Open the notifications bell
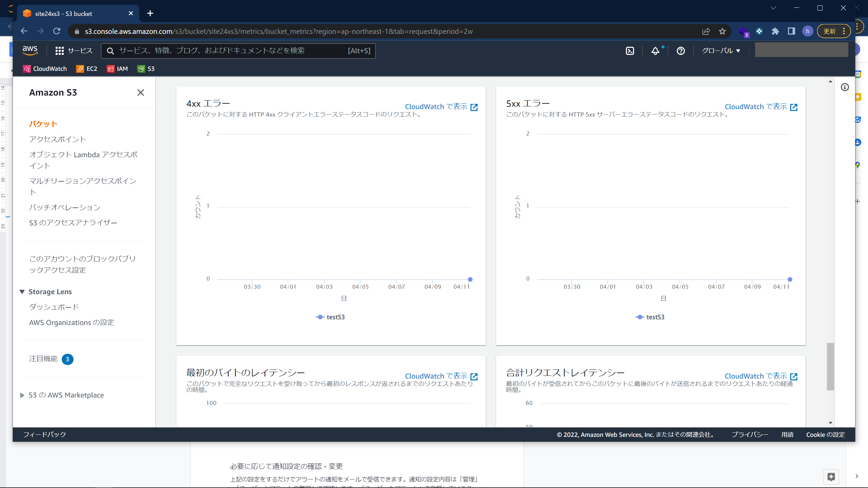868x488 pixels. [x=655, y=51]
